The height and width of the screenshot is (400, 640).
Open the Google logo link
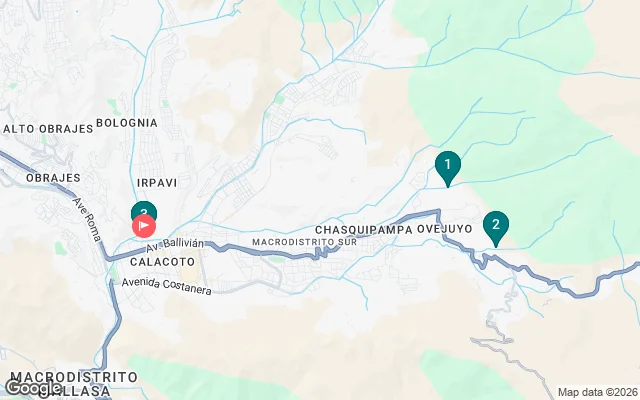click(32, 388)
